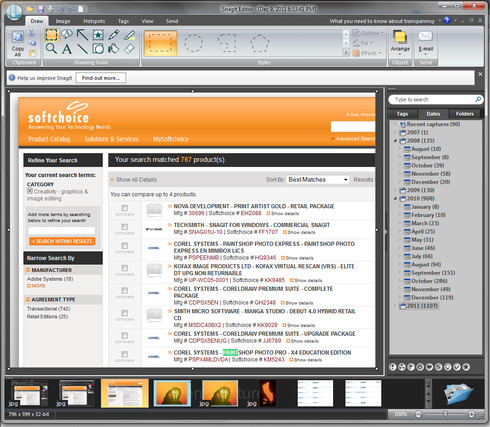Click the Type to search field

click(435, 100)
